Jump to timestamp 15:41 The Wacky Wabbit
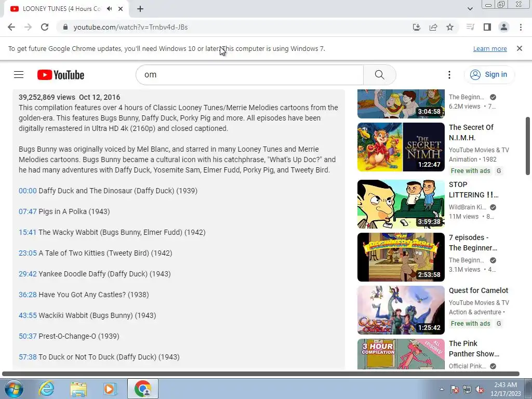The height and width of the screenshot is (399, 532). pos(28,232)
